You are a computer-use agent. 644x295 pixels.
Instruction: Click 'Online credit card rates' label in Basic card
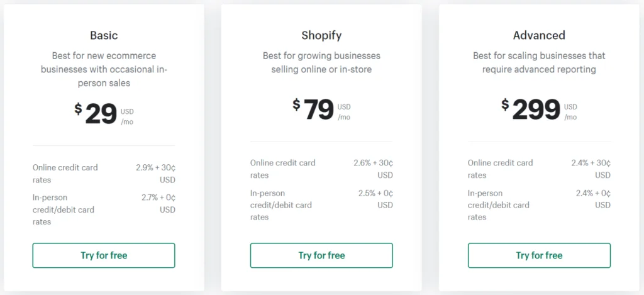[x=65, y=174]
